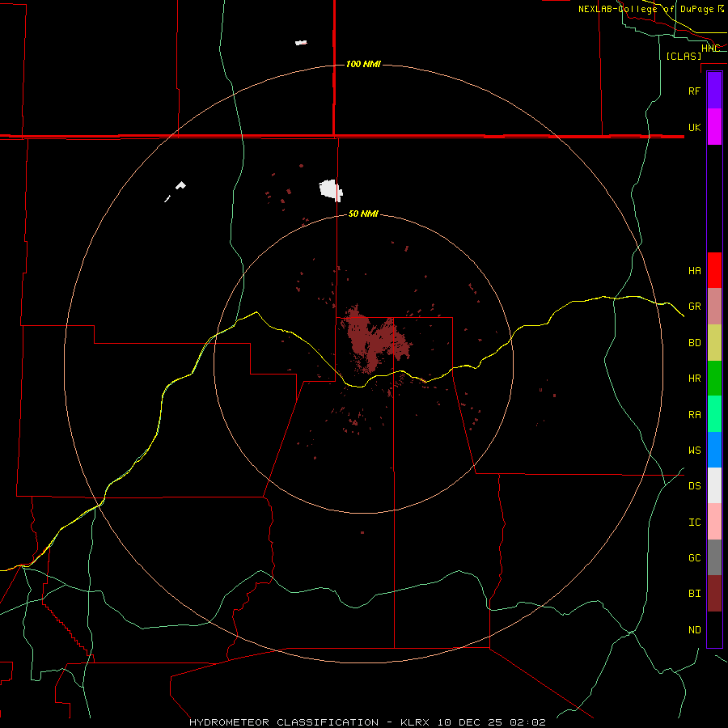Click the DS legend label
728x728 pixels.
695,485
